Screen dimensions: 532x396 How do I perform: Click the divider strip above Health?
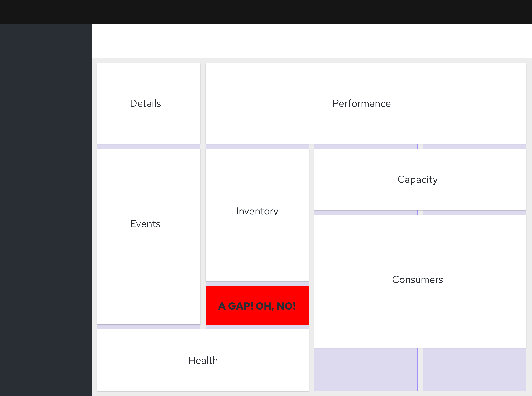click(x=149, y=326)
